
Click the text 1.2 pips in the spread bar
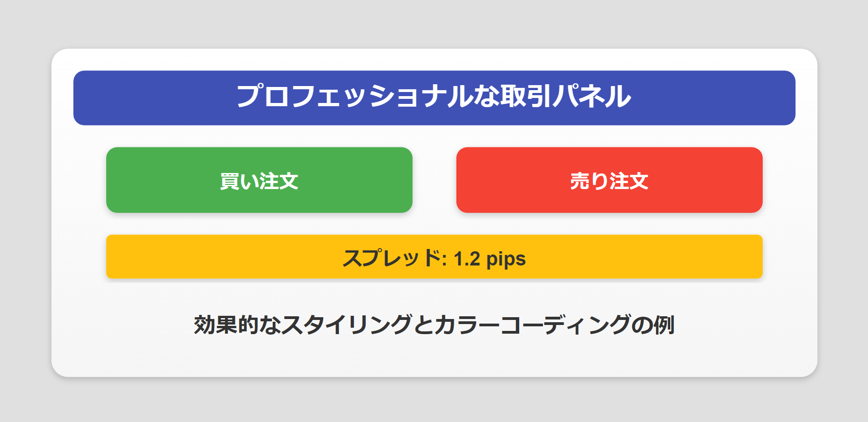click(490, 259)
